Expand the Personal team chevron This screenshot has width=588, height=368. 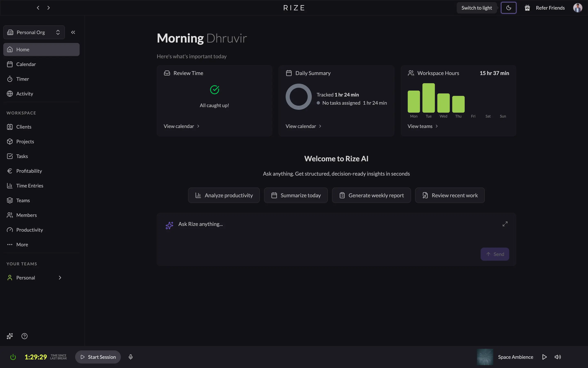click(x=60, y=278)
